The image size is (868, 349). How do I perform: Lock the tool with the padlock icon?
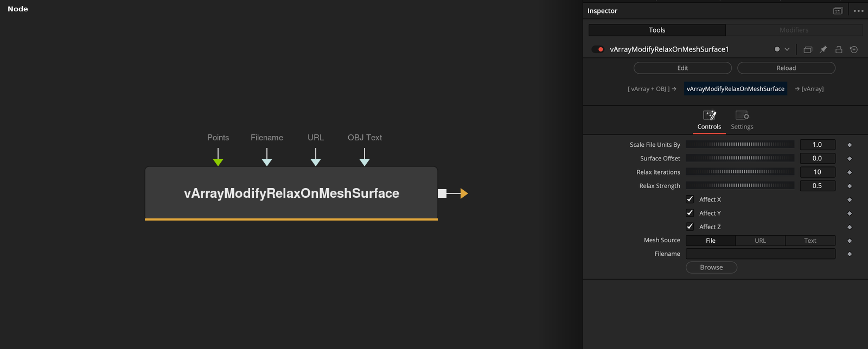[839, 49]
